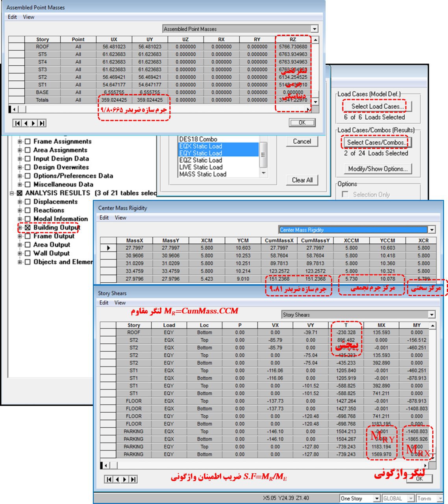Screen dimensions: 448x504
Task: Open View menu in Story Shears window
Action: tap(120, 303)
